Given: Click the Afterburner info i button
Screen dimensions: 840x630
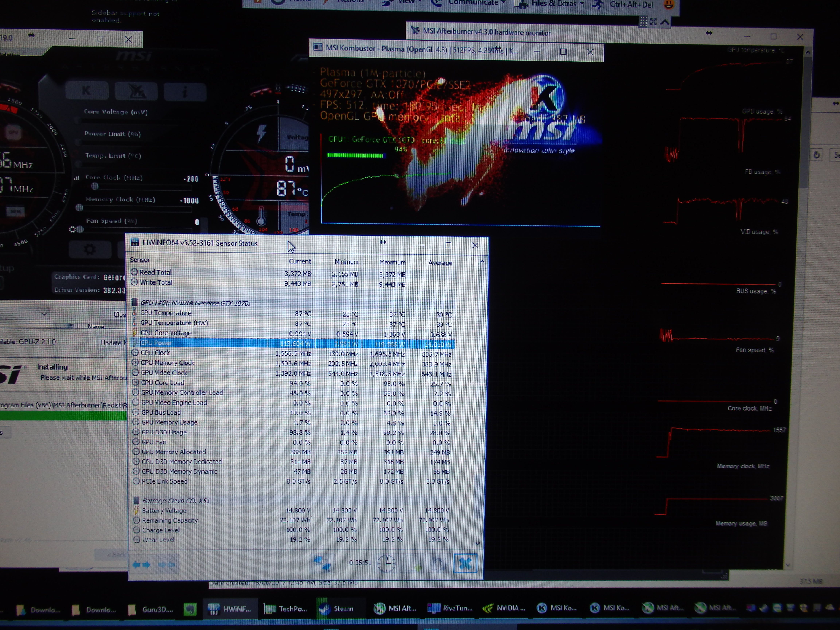Looking at the screenshot, I should pyautogui.click(x=185, y=92).
